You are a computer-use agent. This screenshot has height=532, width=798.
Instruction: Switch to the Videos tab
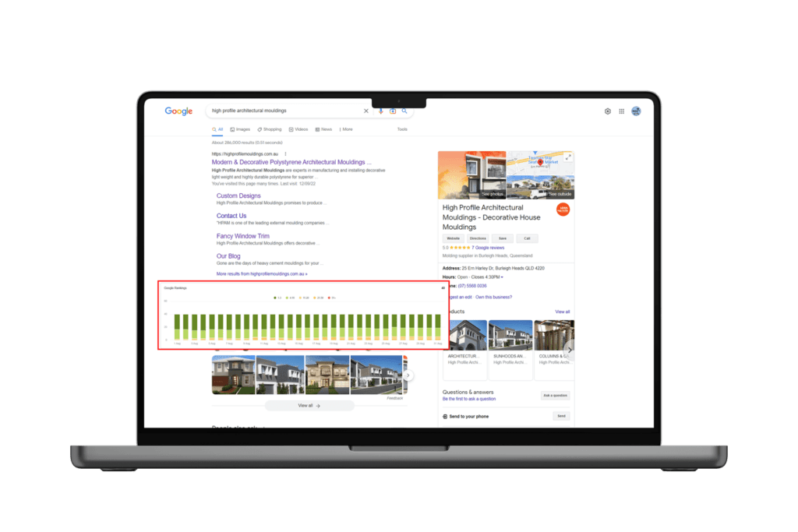pyautogui.click(x=298, y=130)
